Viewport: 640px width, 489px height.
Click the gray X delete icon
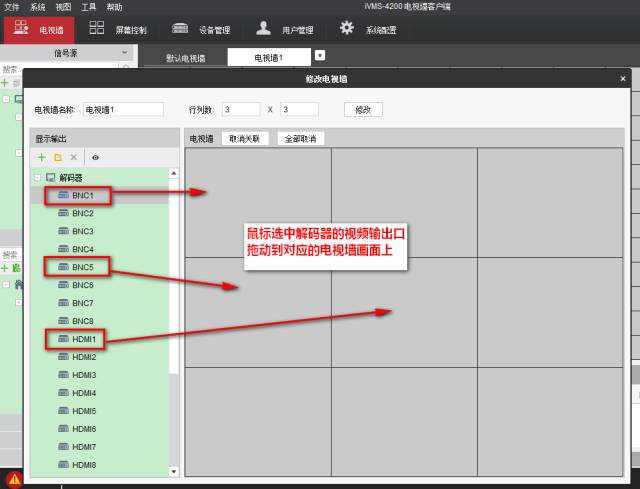click(x=74, y=158)
